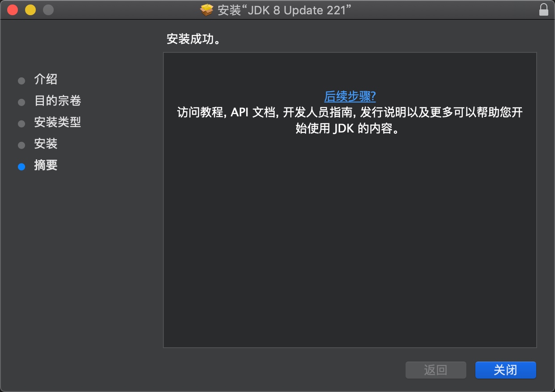Select the 安装 step in sidebar
Image resolution: width=555 pixels, height=392 pixels.
[46, 144]
